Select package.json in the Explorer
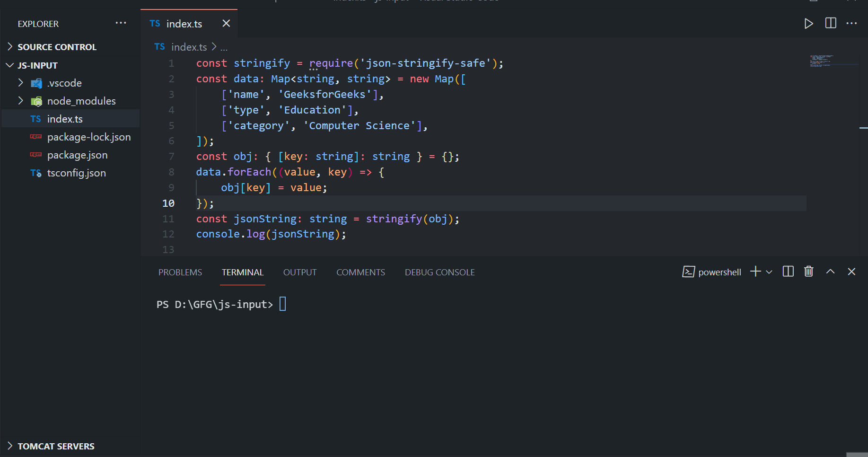Viewport: 868px width, 457px height. point(77,155)
